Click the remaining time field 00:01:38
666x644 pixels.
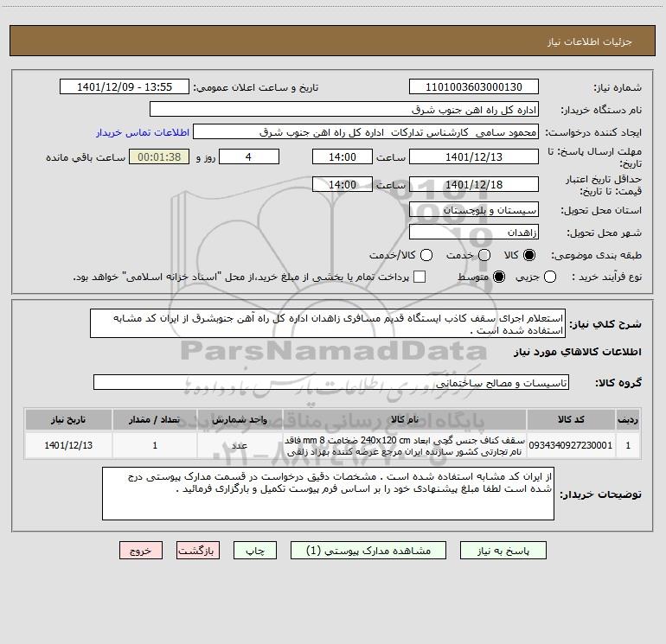coord(159,157)
